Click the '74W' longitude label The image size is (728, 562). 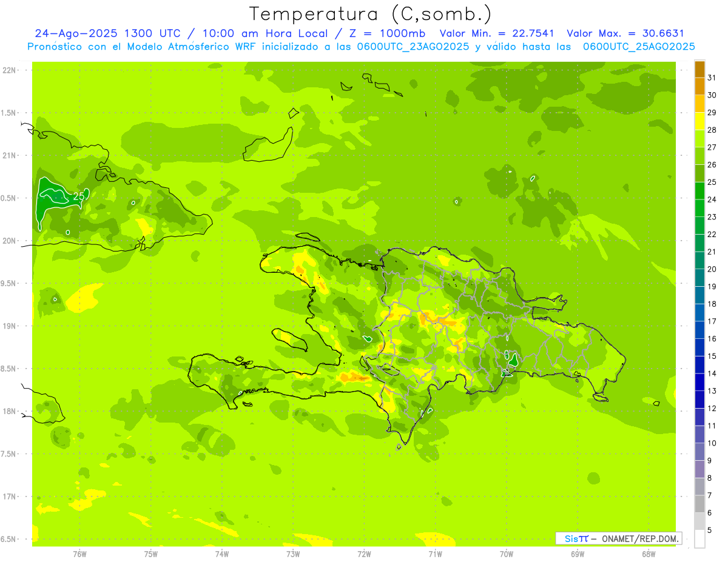click(x=222, y=554)
